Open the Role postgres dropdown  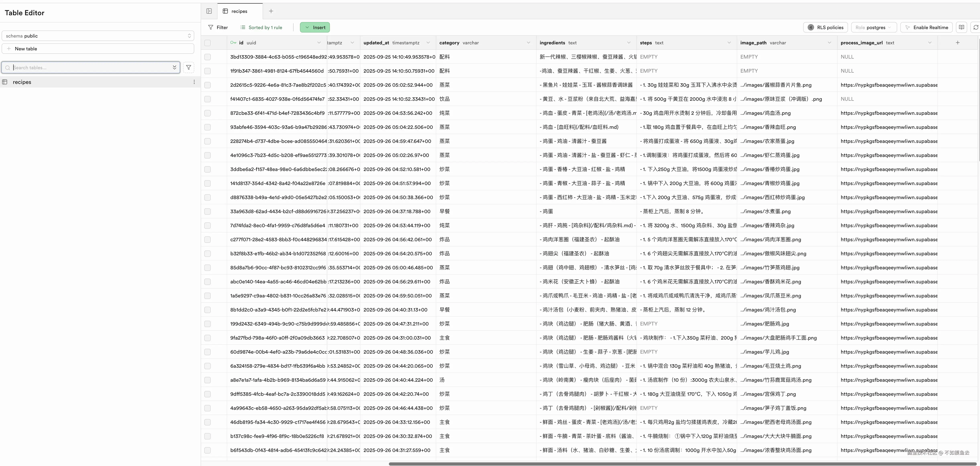873,27
